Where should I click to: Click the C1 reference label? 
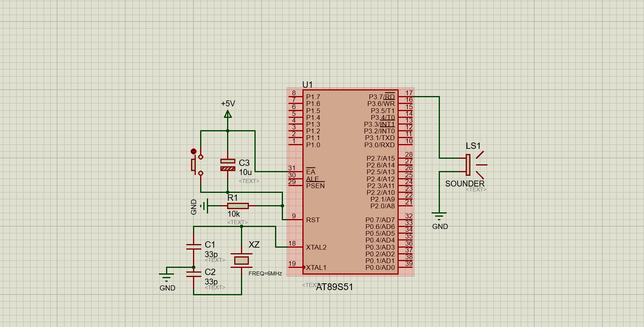[210, 244]
